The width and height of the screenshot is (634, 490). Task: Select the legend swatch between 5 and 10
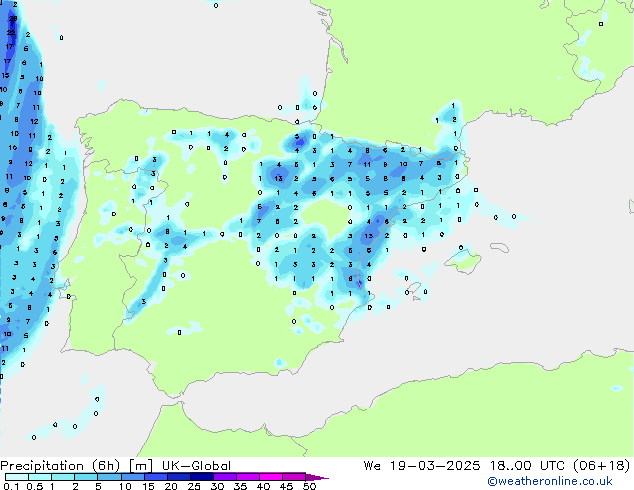point(109,477)
